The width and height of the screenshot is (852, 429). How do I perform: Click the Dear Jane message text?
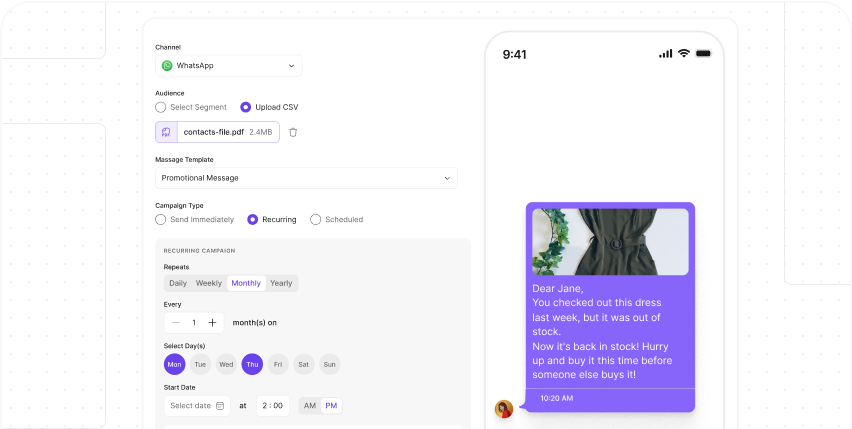click(x=557, y=288)
